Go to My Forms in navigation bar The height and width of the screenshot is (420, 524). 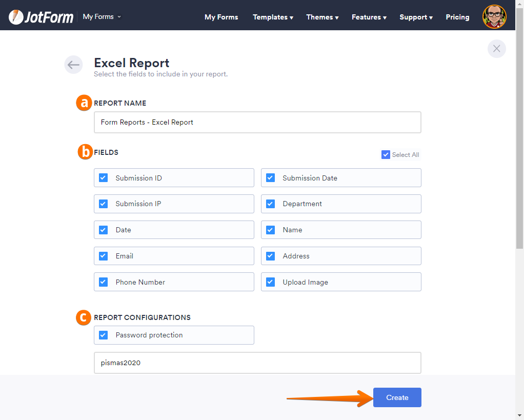[221, 17]
